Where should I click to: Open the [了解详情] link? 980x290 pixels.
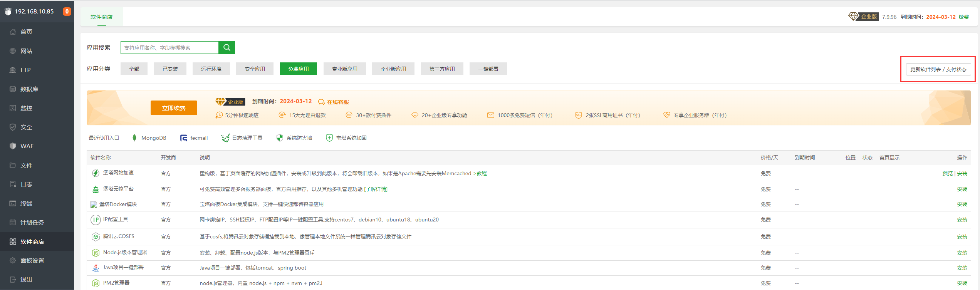tap(376, 189)
